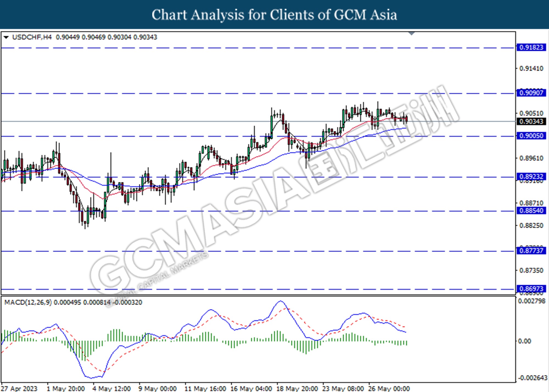
Task: Click the 18 May 20:00 time label
Action: tap(297, 388)
